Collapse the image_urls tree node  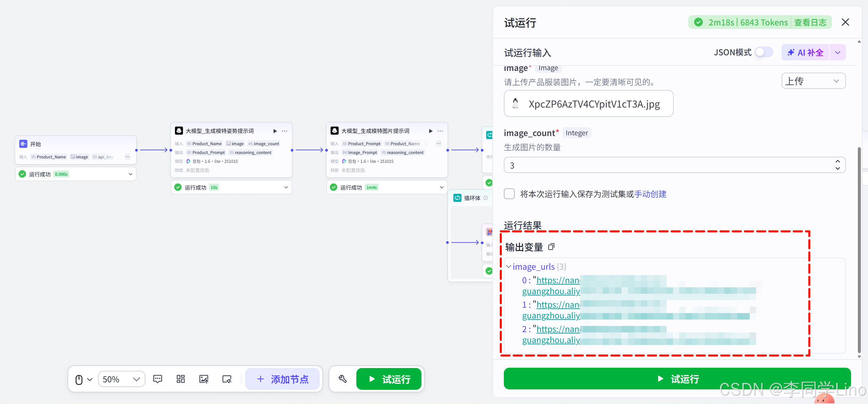(x=508, y=267)
